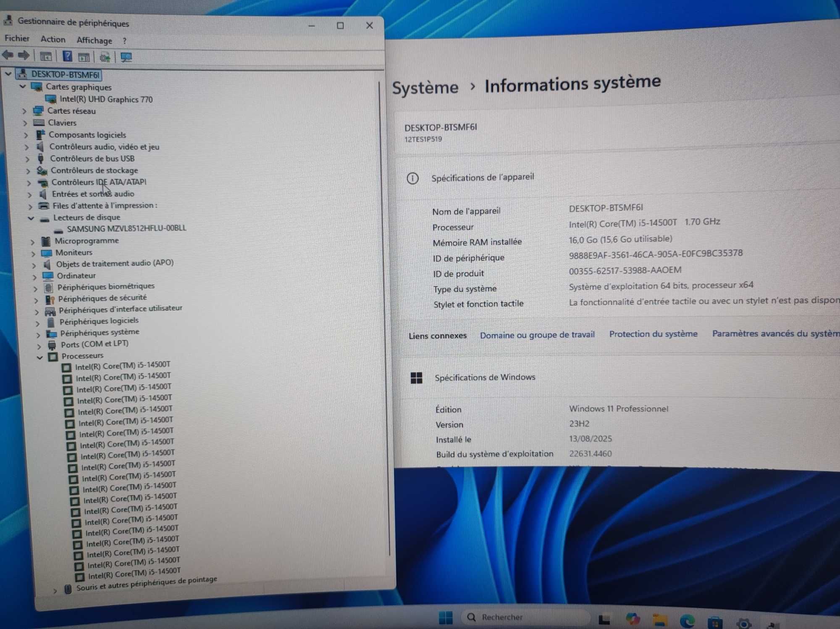Select the Intel(R) UHD Graphics 770 entry
This screenshot has width=840, height=629.
point(106,100)
